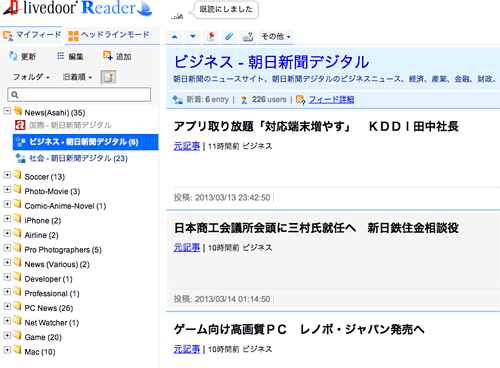The height and width of the screenshot is (368, 500).
Task: Click the feed icon beside 社会 feed
Action: (21, 158)
